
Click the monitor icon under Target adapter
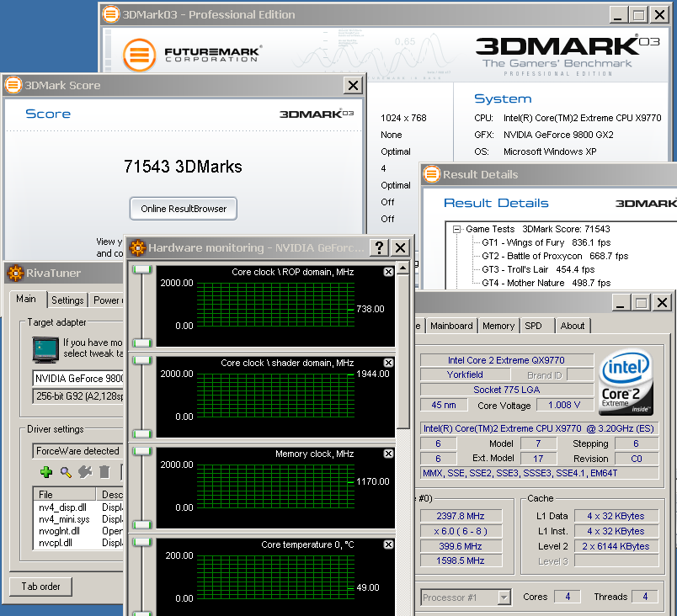[45, 349]
